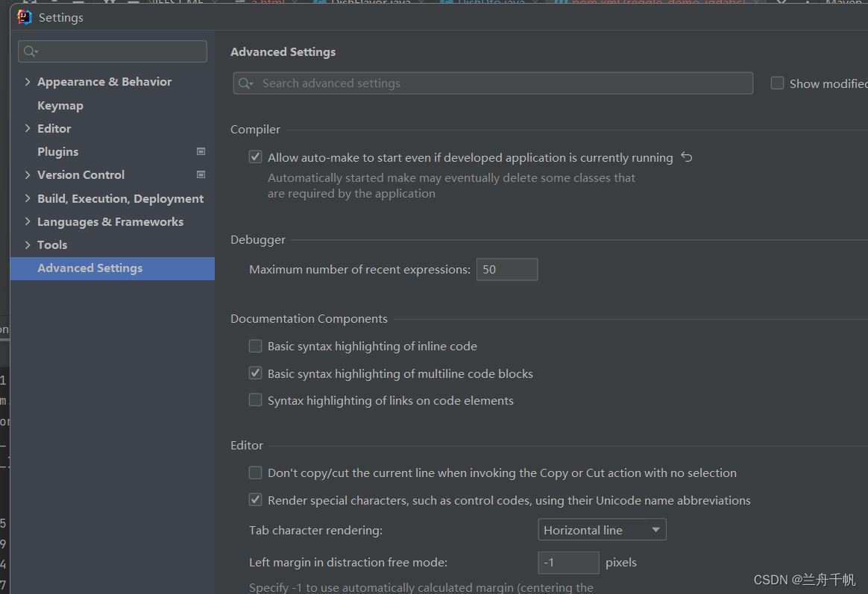Click the search icon in advanced settings search bar
The width and height of the screenshot is (868, 594).
tap(245, 83)
